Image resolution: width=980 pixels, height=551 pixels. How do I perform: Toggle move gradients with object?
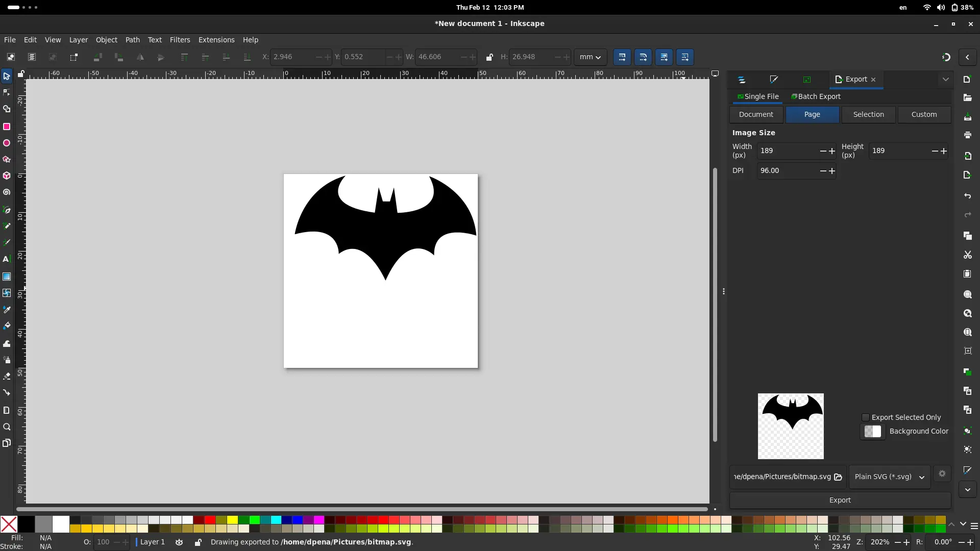(664, 57)
